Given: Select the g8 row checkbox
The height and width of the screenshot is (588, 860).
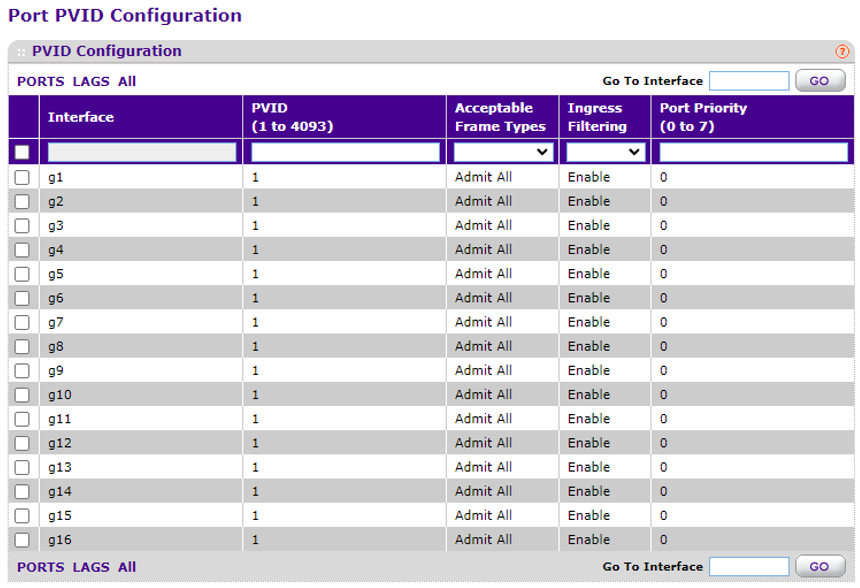Looking at the screenshot, I should 22,346.
